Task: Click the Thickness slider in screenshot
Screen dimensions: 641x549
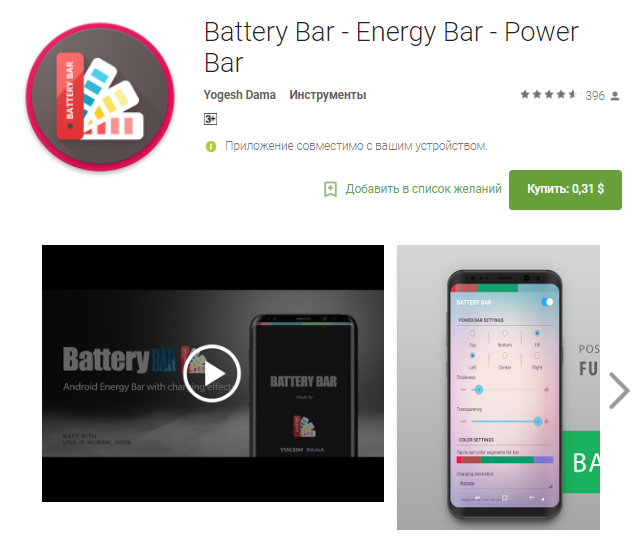Action: point(505,390)
